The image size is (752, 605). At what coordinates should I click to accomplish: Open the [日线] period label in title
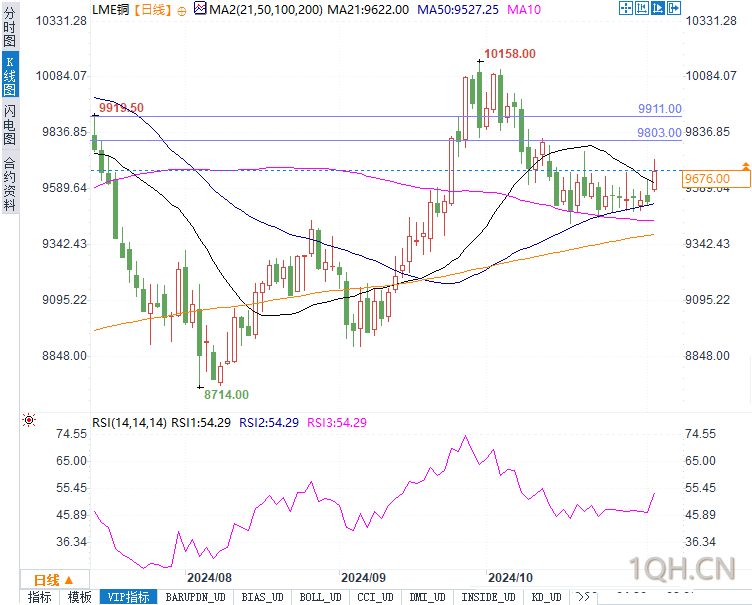click(153, 10)
